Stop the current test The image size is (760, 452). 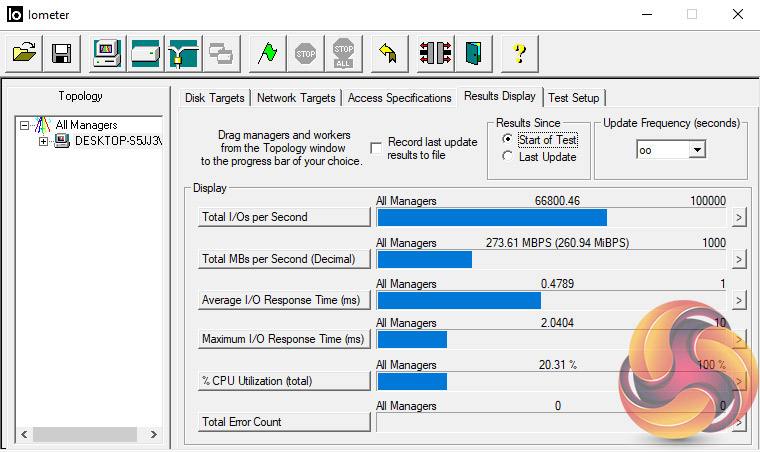[305, 53]
